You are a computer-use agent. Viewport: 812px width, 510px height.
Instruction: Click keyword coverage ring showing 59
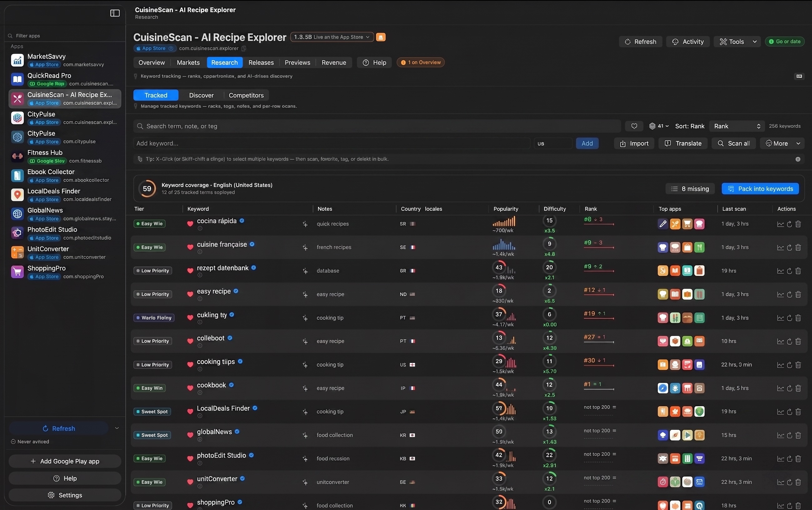(147, 188)
